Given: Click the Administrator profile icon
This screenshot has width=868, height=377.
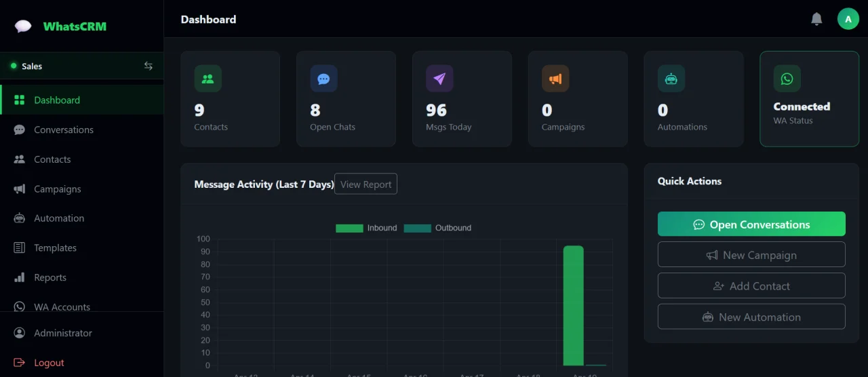Looking at the screenshot, I should (x=20, y=333).
